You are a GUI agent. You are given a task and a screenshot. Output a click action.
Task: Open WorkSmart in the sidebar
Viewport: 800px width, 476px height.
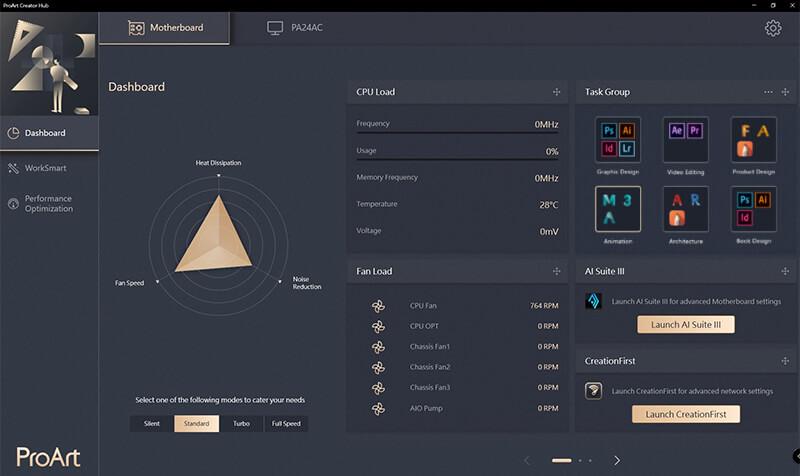point(46,168)
